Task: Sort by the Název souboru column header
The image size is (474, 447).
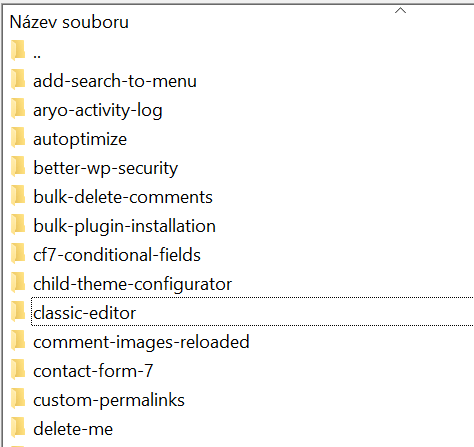Action: (x=69, y=22)
